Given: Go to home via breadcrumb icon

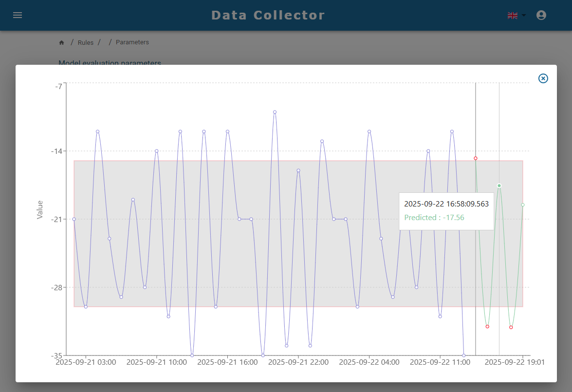Looking at the screenshot, I should 62,43.
